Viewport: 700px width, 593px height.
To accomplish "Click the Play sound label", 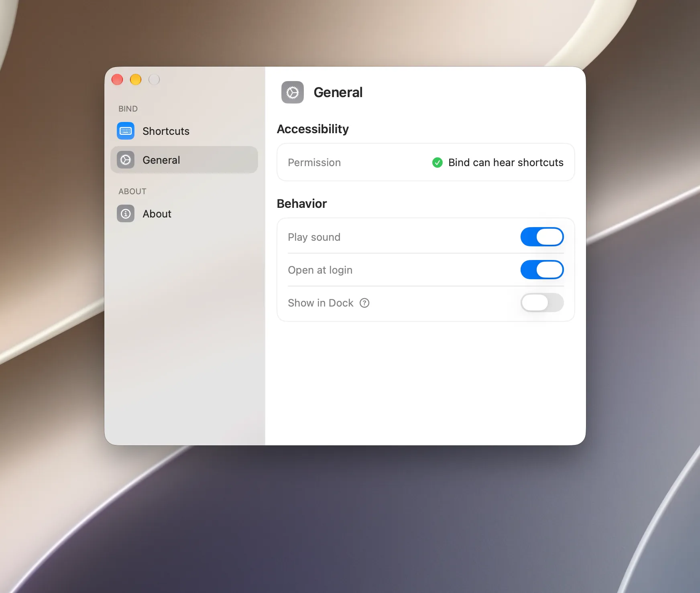I will [x=314, y=237].
